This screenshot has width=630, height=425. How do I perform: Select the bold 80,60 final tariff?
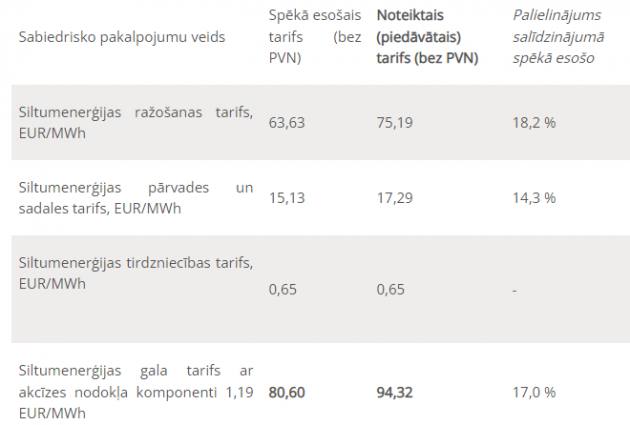point(288,392)
